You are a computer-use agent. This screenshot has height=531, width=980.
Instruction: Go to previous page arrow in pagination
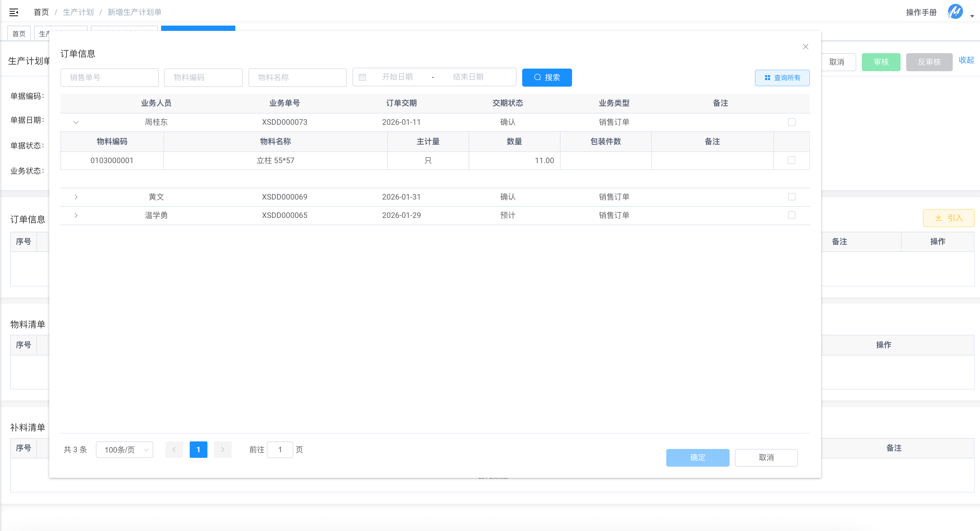tap(174, 450)
